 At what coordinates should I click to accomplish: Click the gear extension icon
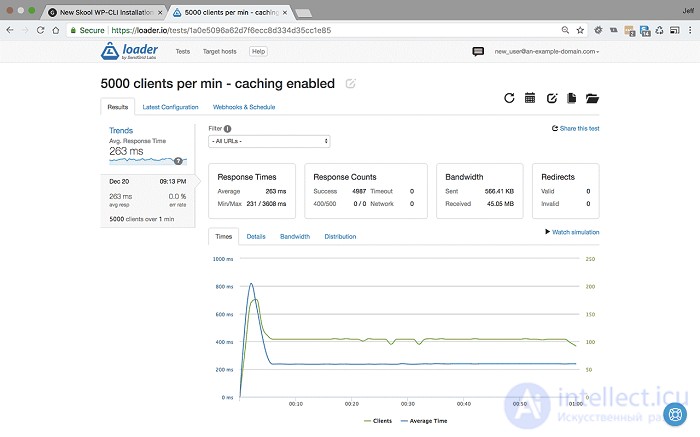click(x=598, y=30)
